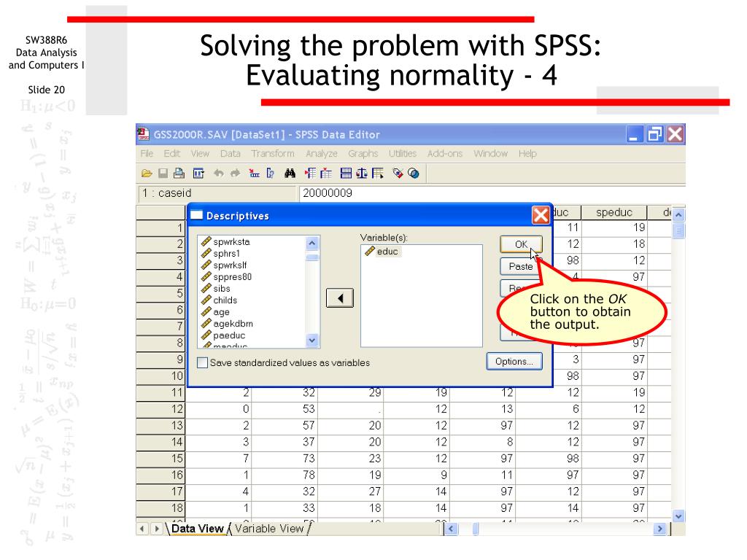Click the move-variable left arrow button
Image resolution: width=747 pixels, height=560 pixels.
340,298
